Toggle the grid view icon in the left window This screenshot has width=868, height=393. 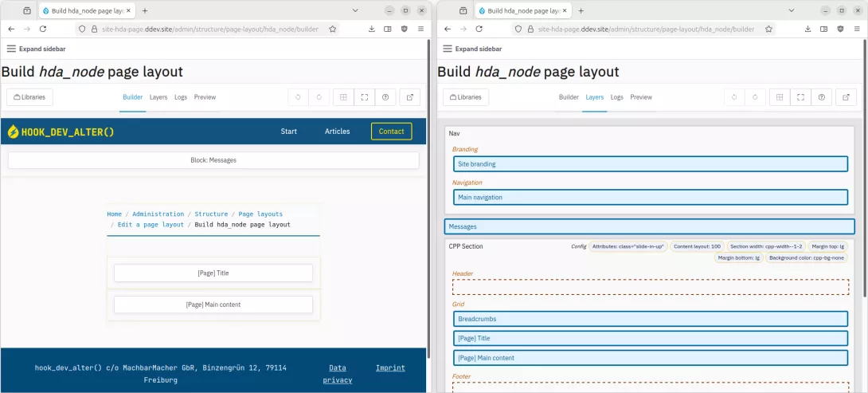(x=343, y=97)
